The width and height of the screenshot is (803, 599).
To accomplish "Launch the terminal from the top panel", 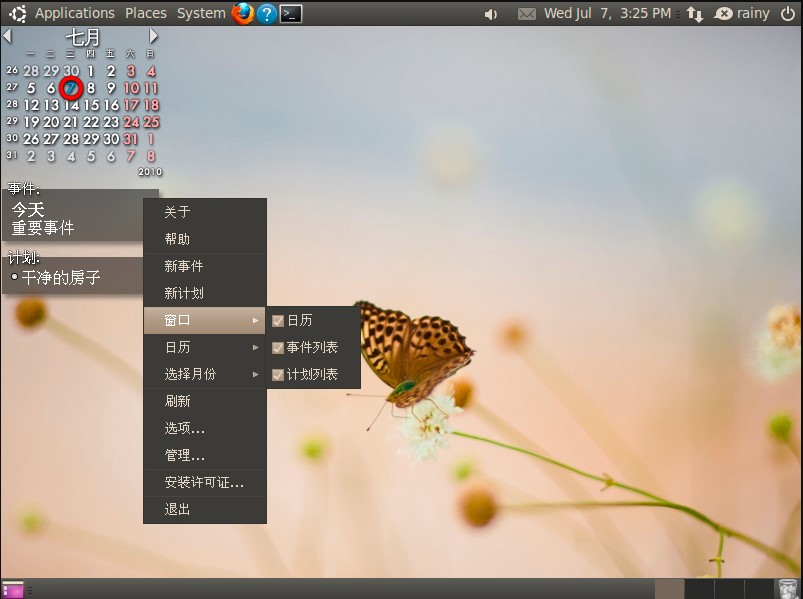I will pos(290,13).
